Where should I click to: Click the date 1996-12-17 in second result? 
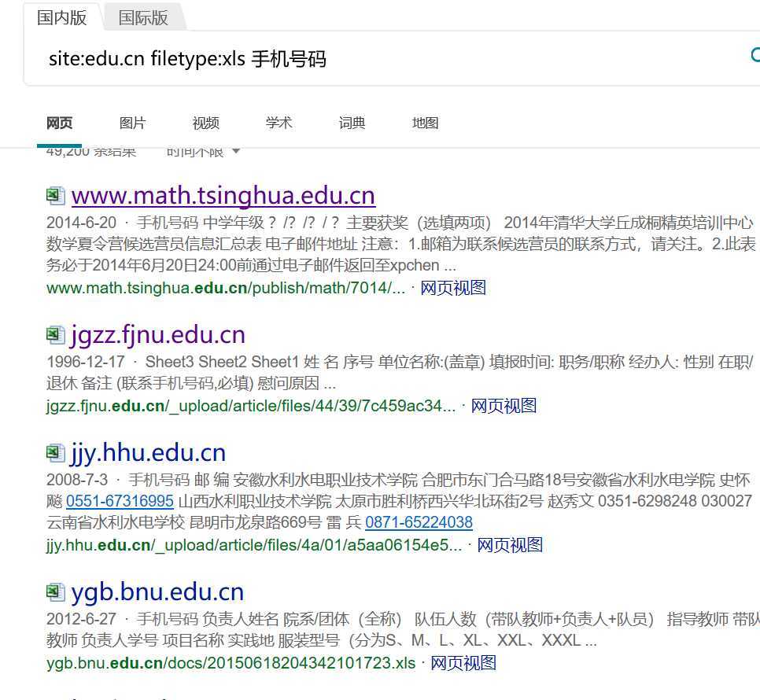pyautogui.click(x=86, y=362)
